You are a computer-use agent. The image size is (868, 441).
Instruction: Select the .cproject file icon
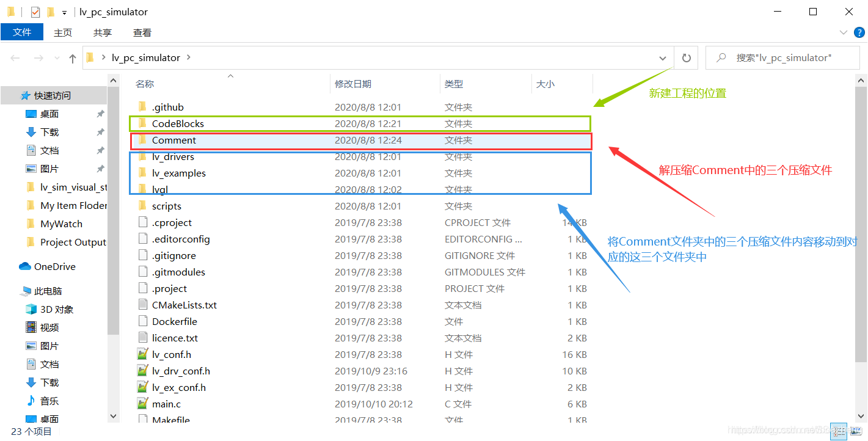tap(142, 222)
